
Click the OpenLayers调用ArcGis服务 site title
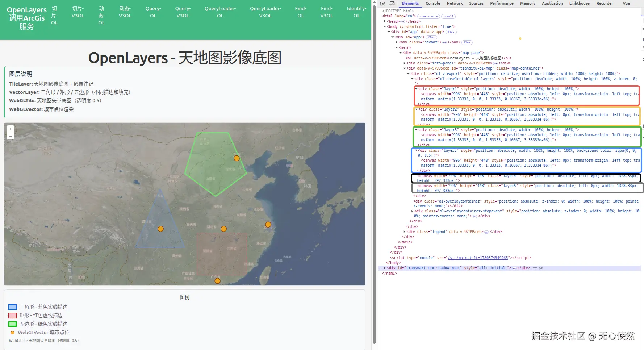point(26,18)
